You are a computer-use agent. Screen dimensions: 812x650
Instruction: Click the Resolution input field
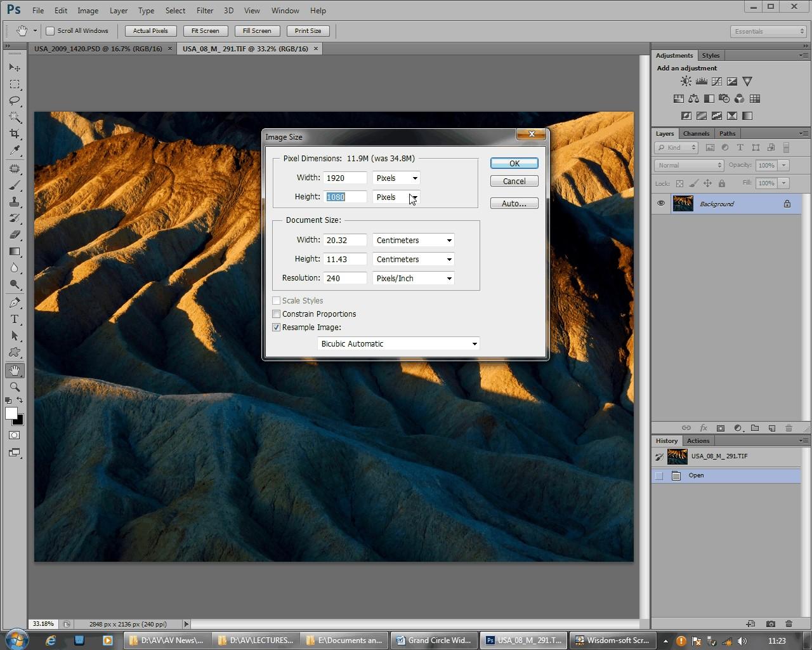pos(344,279)
